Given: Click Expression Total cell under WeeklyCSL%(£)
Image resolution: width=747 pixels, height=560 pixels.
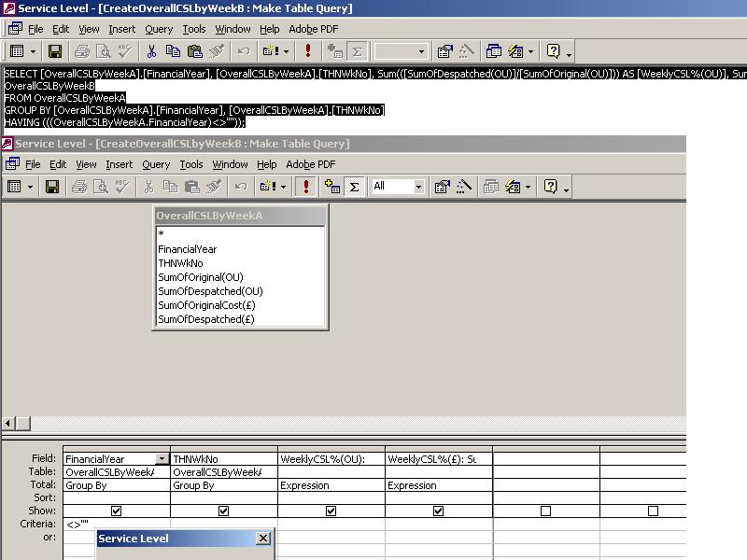Looking at the screenshot, I should tap(438, 485).
